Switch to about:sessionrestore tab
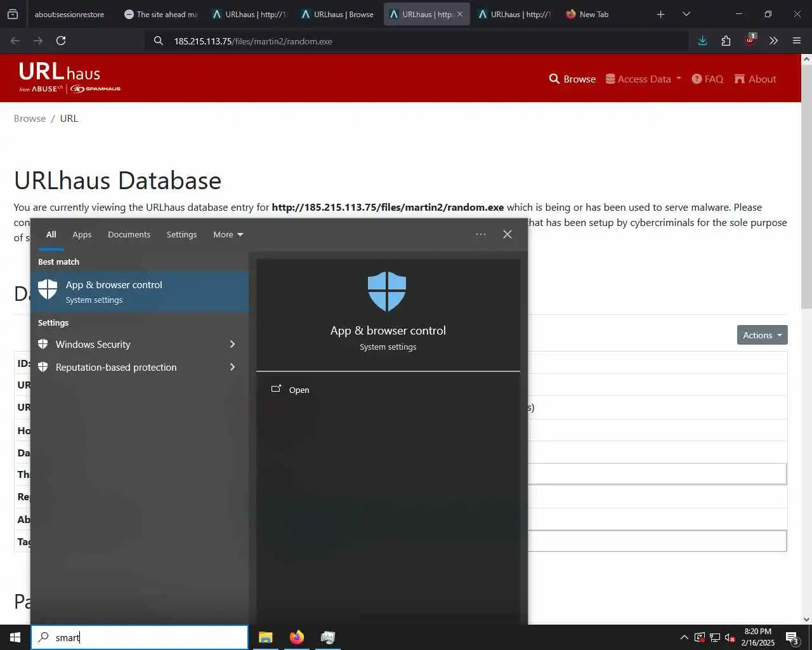812x650 pixels. pos(69,14)
